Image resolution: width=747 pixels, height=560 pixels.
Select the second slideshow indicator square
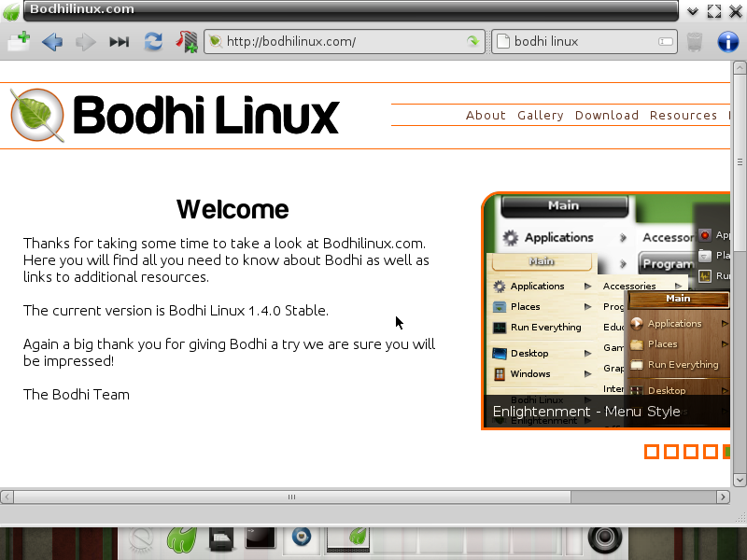pyautogui.click(x=670, y=452)
